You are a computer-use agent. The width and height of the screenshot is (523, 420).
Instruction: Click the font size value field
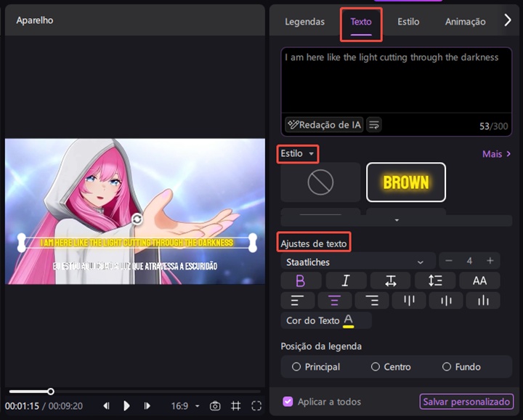(x=469, y=261)
